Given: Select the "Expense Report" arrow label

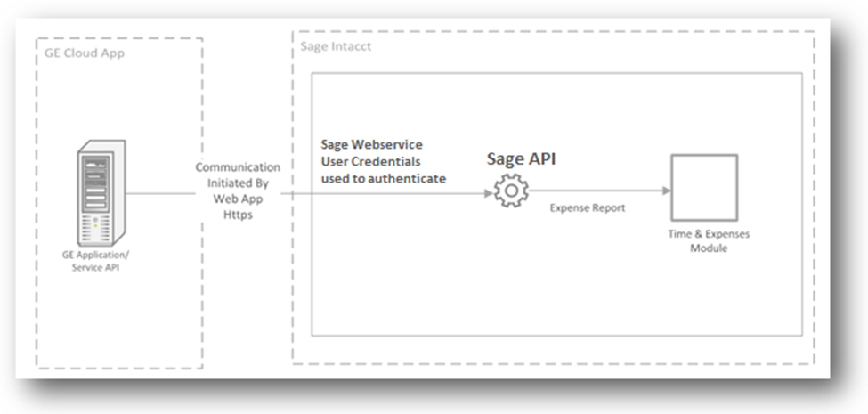Looking at the screenshot, I should point(588,208).
